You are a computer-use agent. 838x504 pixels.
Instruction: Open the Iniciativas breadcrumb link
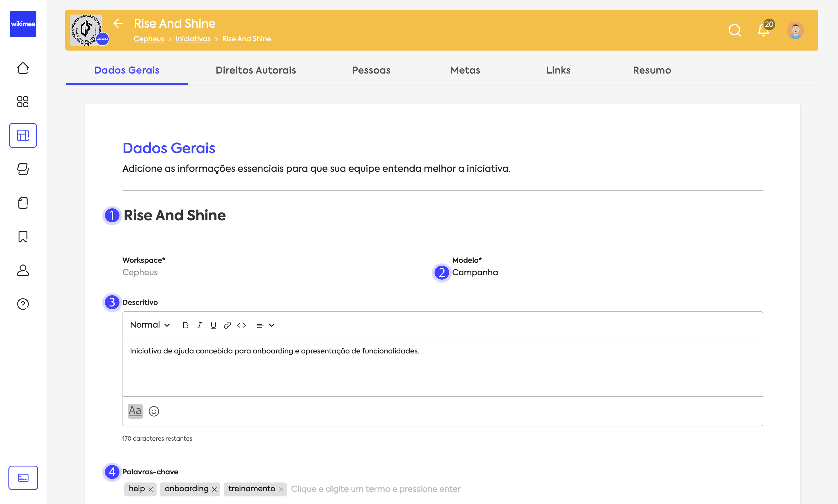[x=193, y=39]
